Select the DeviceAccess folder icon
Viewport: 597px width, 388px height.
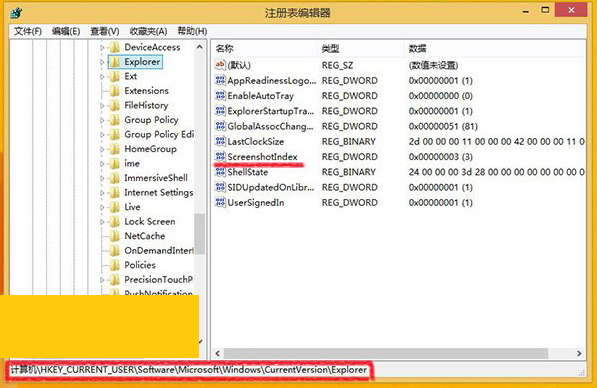point(115,47)
